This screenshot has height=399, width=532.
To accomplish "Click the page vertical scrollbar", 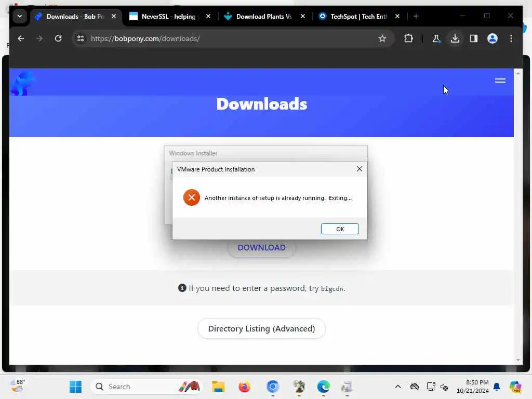I will [518, 217].
